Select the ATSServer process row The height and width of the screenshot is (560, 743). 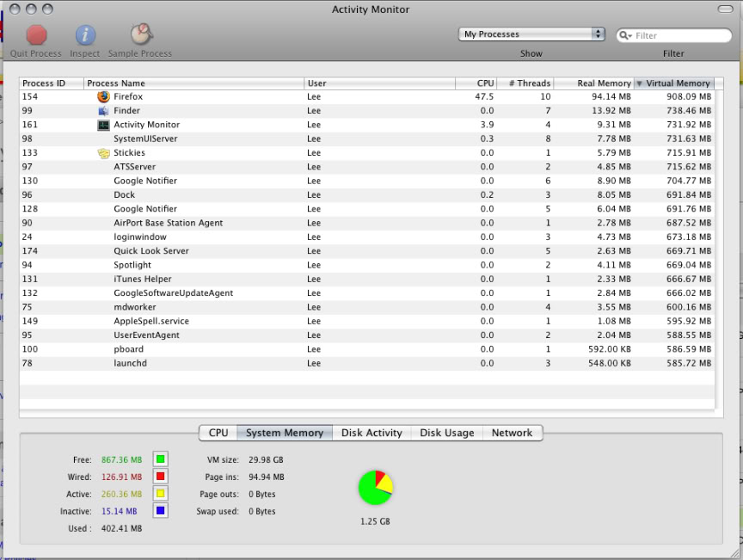pos(366,167)
